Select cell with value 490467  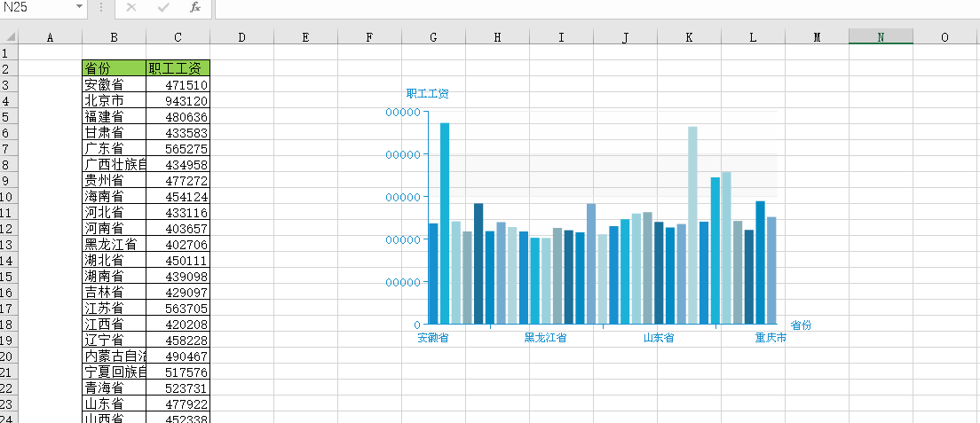coord(178,356)
